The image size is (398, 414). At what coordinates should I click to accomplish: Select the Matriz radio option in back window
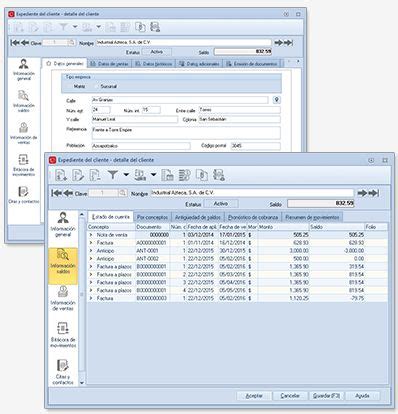pyautogui.click(x=77, y=86)
